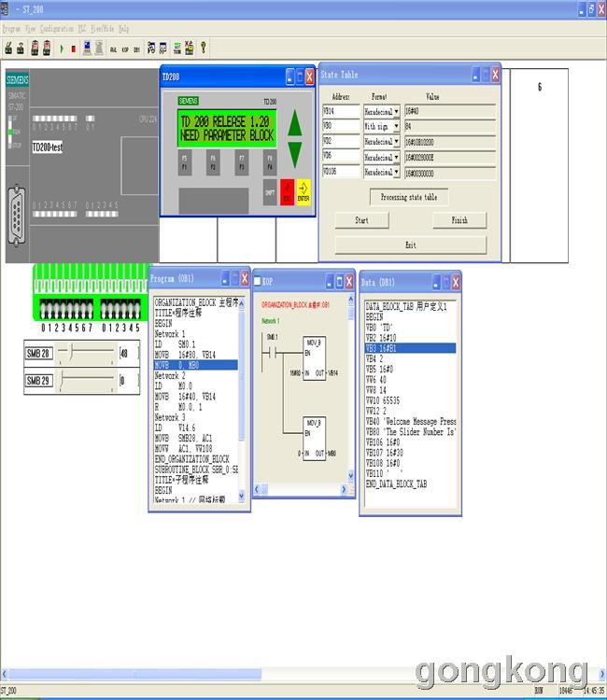Image resolution: width=607 pixels, height=700 pixels.
Task: Click the SM0.1 contact in KOP window
Action: click(272, 354)
